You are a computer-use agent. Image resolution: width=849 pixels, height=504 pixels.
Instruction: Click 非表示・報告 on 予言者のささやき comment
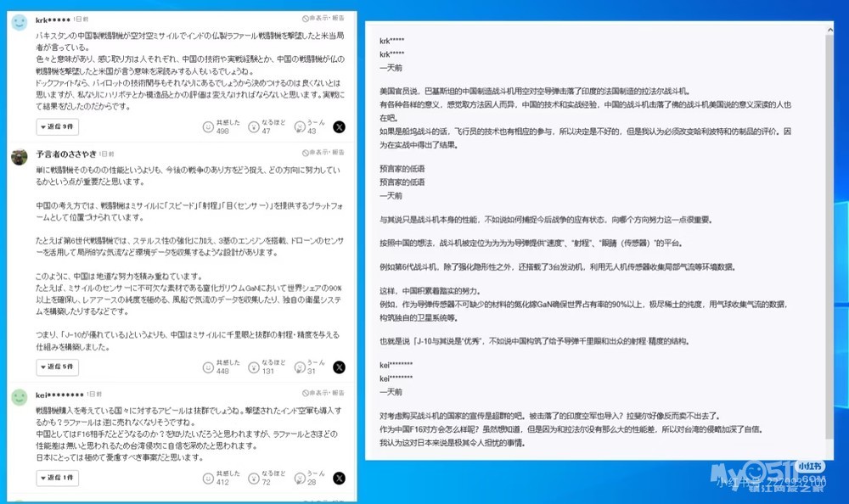(323, 154)
